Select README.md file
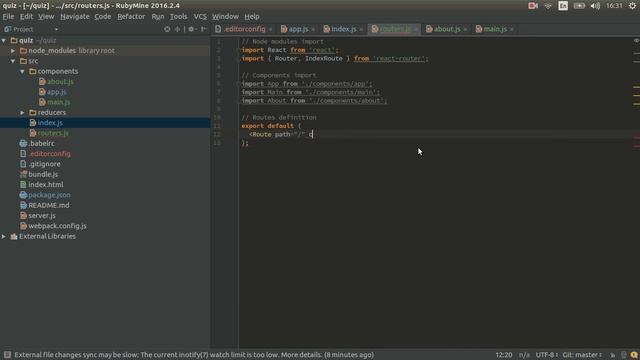Image resolution: width=640 pixels, height=360 pixels. tap(49, 205)
